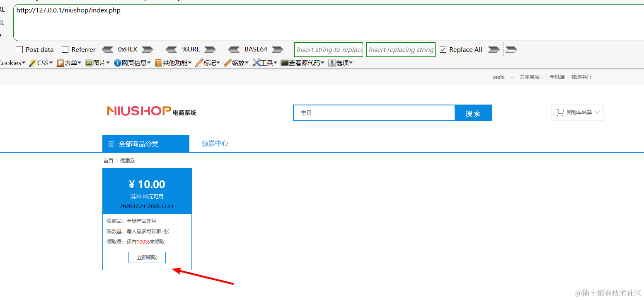644x300 pixels.
Task: Click the %URL label
Action: [x=191, y=49]
